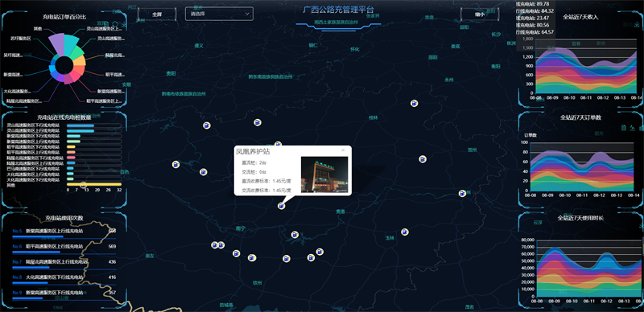The image size is (644, 312).
Task: Open the 凤凰养护站 building photo thumbnail
Action: pyautogui.click(x=324, y=174)
